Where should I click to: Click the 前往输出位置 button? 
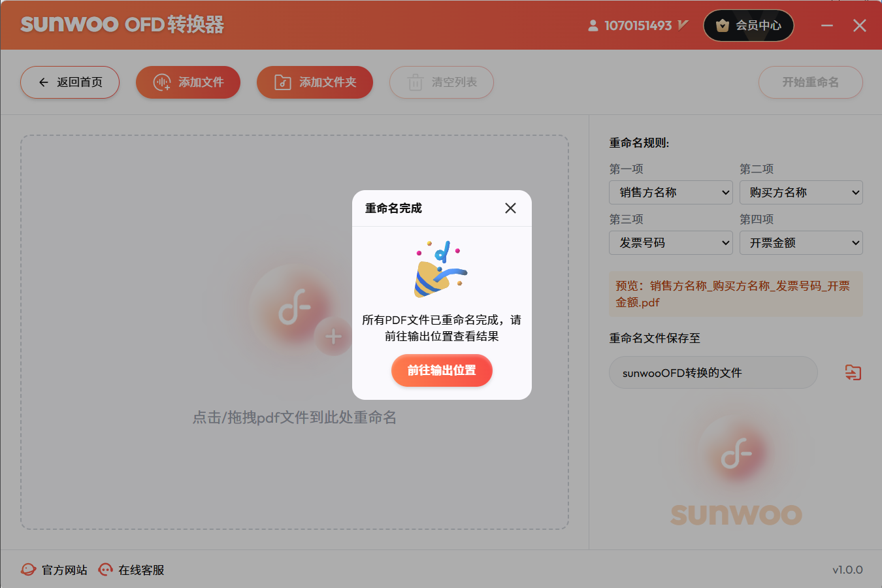point(442,370)
